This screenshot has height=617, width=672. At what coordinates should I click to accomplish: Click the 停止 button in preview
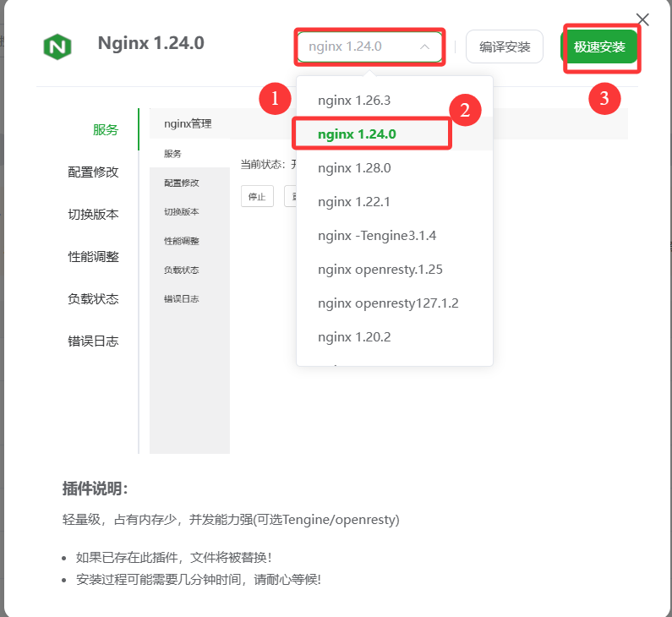coord(257,196)
